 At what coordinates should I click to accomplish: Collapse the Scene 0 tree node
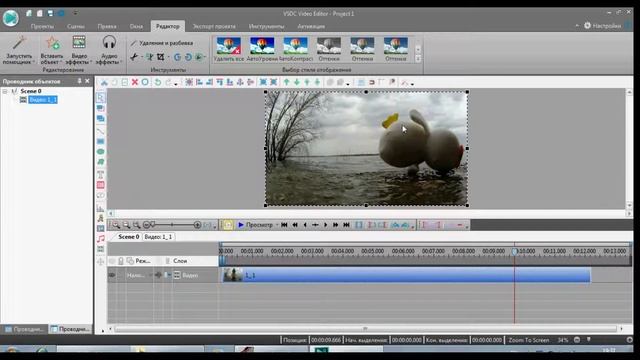[x=5, y=91]
